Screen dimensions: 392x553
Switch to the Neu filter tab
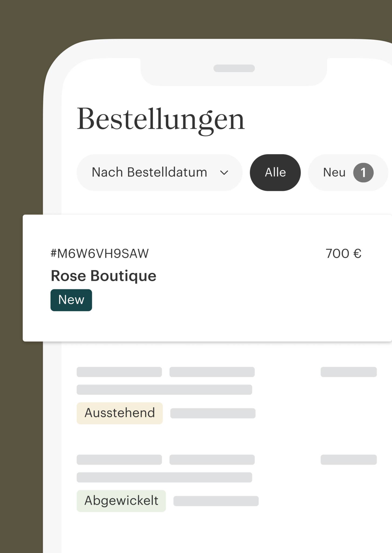335,173
